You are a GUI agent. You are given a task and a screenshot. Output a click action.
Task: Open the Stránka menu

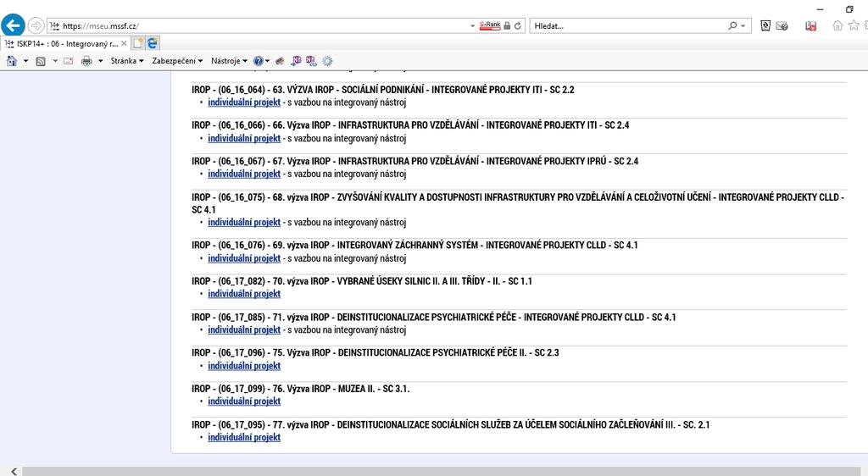127,61
